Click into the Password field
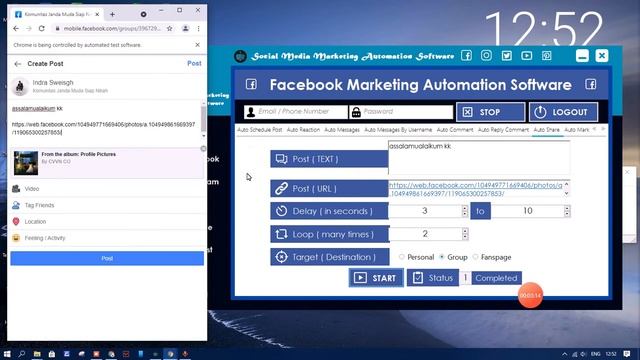 pos(401,111)
